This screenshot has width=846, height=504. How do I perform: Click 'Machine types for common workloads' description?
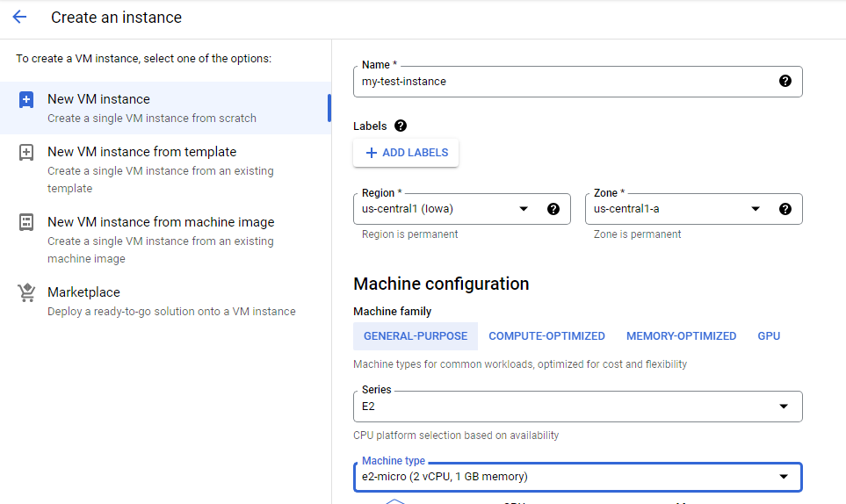click(x=520, y=364)
